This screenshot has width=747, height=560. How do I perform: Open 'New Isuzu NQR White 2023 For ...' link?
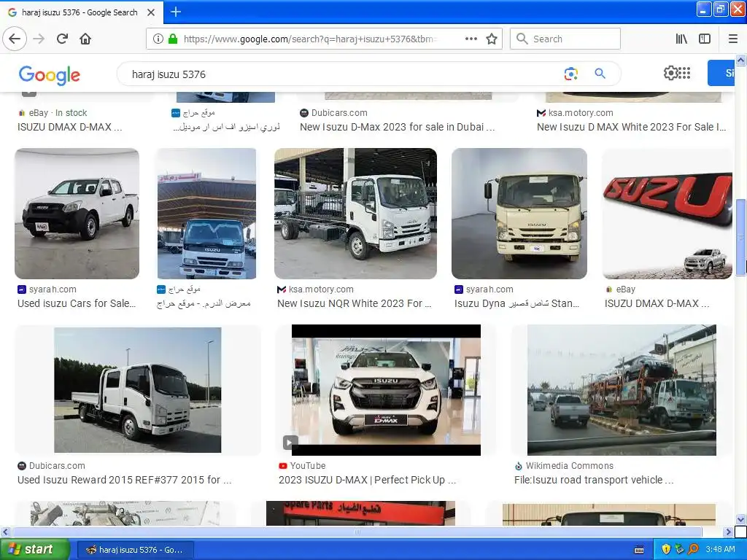pos(354,303)
